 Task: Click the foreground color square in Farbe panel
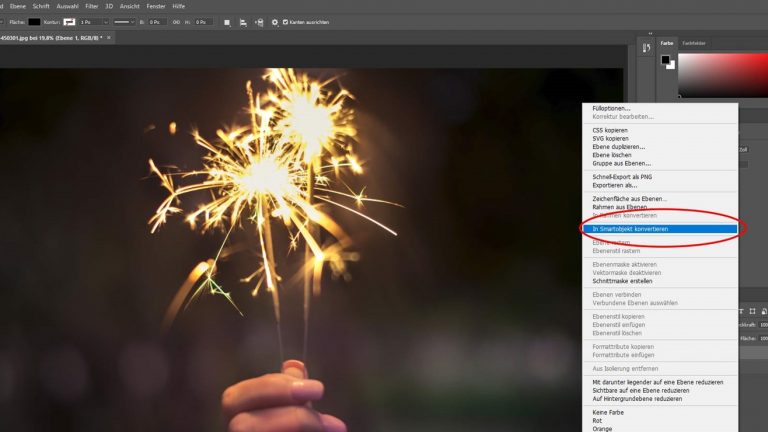(665, 60)
